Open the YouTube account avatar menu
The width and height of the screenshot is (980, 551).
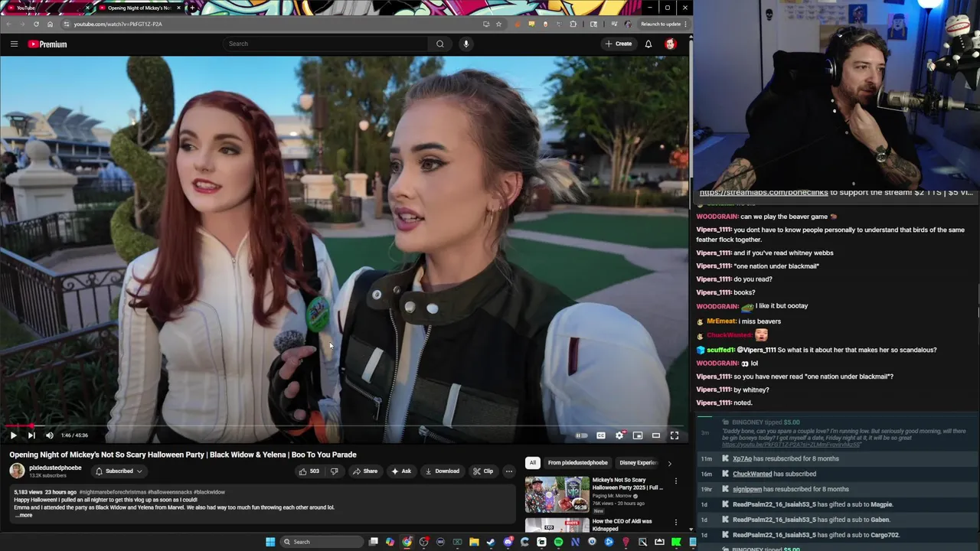671,44
